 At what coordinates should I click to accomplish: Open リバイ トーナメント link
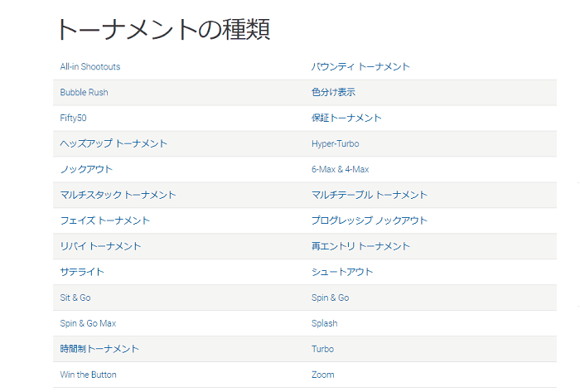click(100, 246)
